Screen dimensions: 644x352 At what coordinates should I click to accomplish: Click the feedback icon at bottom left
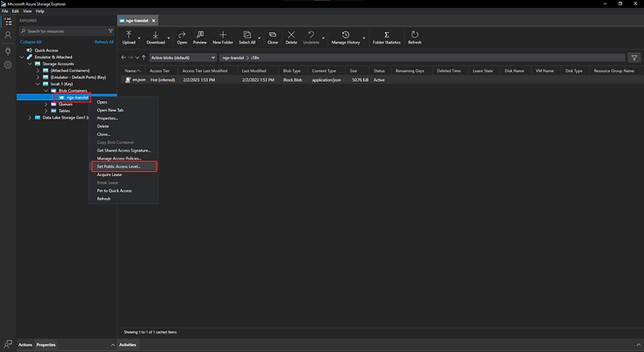coord(8,344)
